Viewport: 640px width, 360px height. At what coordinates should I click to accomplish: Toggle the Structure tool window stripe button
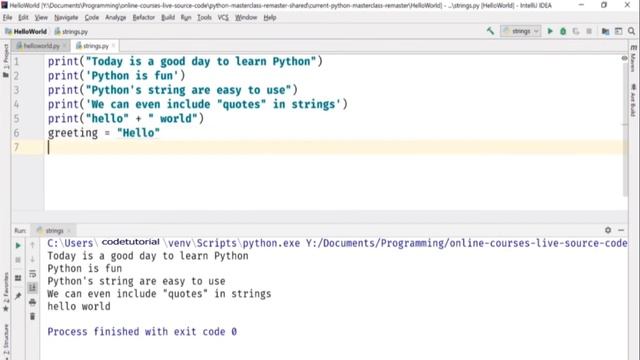(x=6, y=342)
